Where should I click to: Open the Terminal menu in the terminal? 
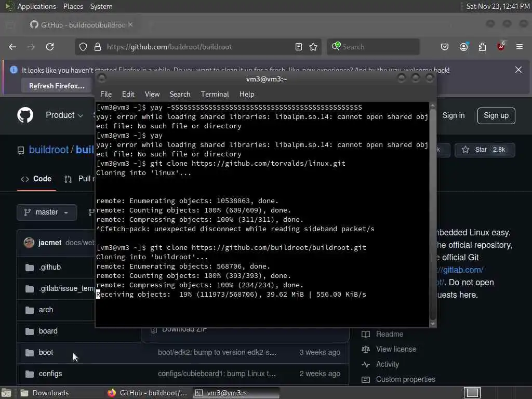coord(215,95)
